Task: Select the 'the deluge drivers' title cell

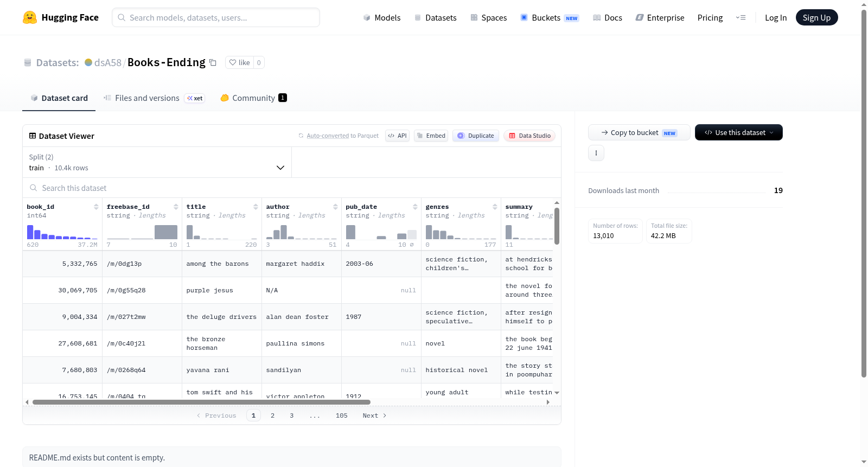Action: (x=221, y=317)
